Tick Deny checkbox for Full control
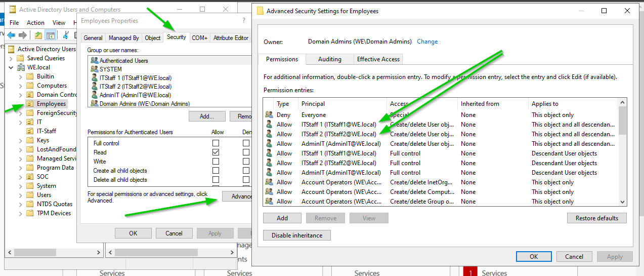Image resolution: width=644 pixels, height=276 pixels. [246, 143]
